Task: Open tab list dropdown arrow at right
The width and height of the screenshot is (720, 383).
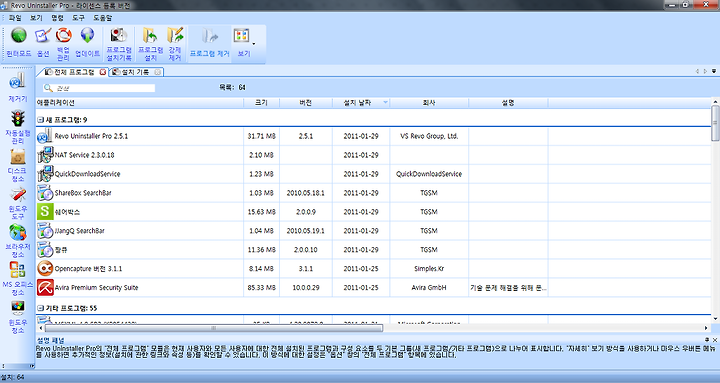Action: pyautogui.click(x=714, y=71)
